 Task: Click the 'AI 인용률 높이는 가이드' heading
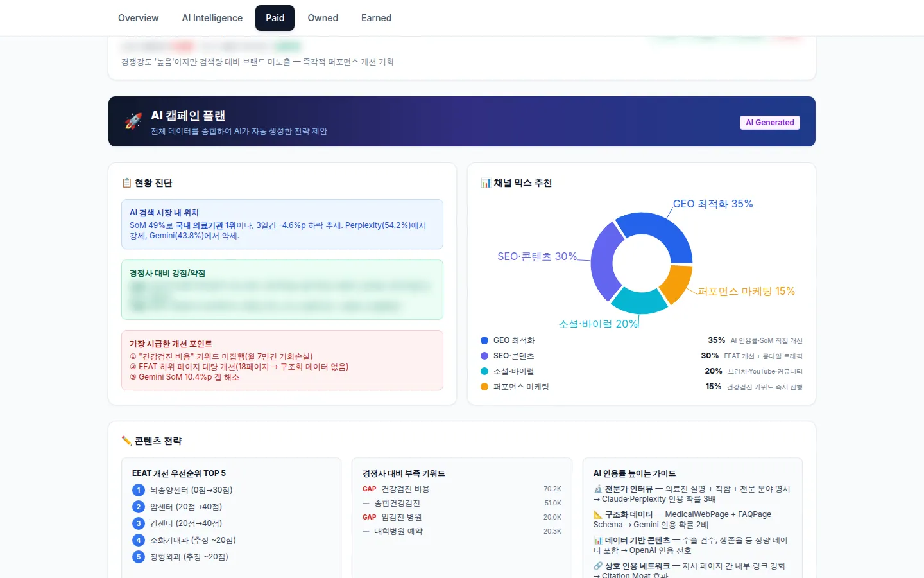tap(635, 473)
